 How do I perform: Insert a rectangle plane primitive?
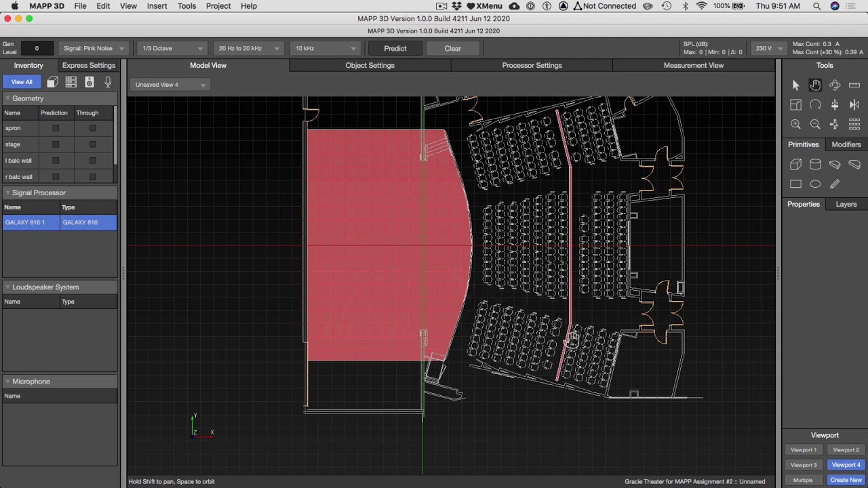(795, 184)
